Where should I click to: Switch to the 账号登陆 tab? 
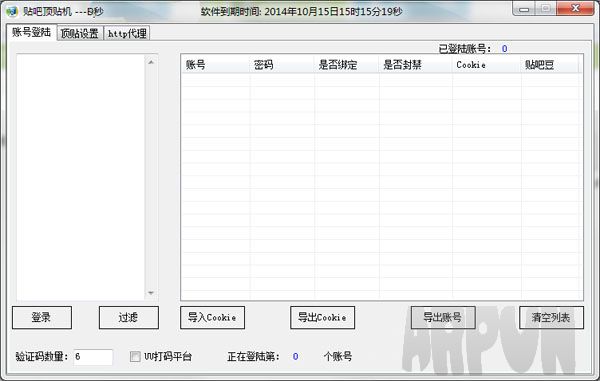point(31,32)
